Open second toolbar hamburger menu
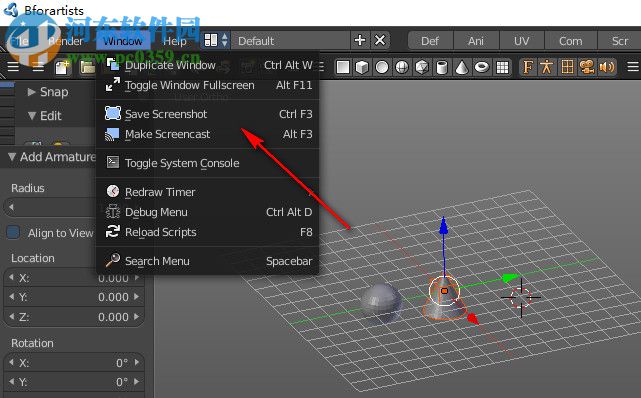Viewport: 641px width, 398px height. click(x=38, y=66)
